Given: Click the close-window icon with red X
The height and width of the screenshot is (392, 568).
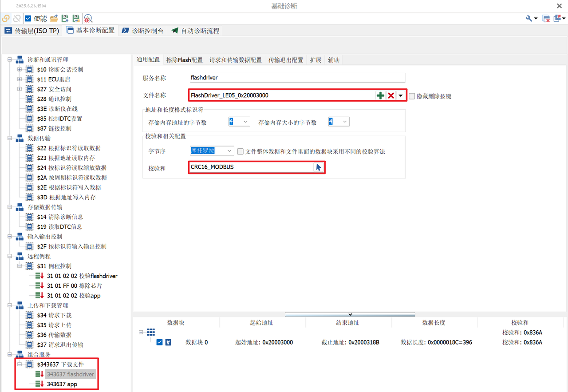Looking at the screenshot, I should coord(545,18).
